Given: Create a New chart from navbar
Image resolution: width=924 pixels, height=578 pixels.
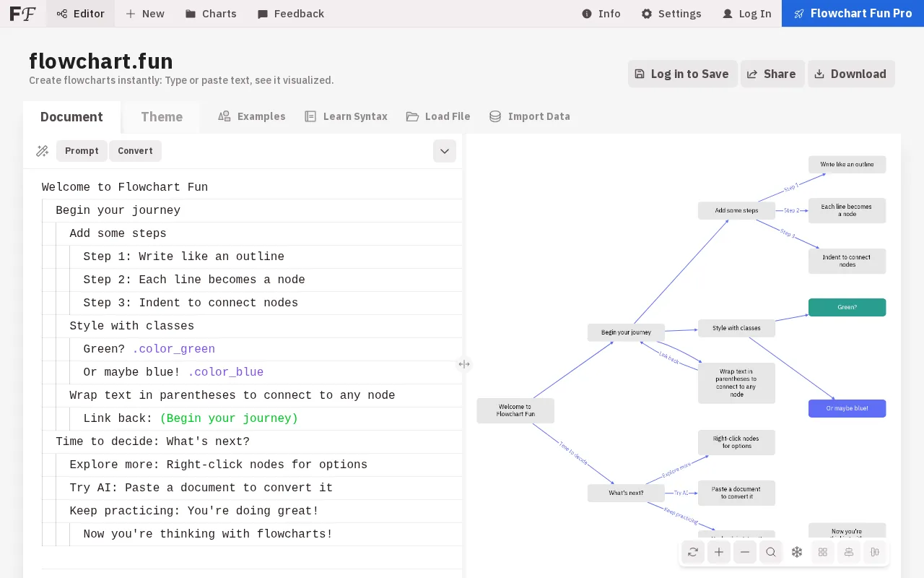Looking at the screenshot, I should pos(144,14).
